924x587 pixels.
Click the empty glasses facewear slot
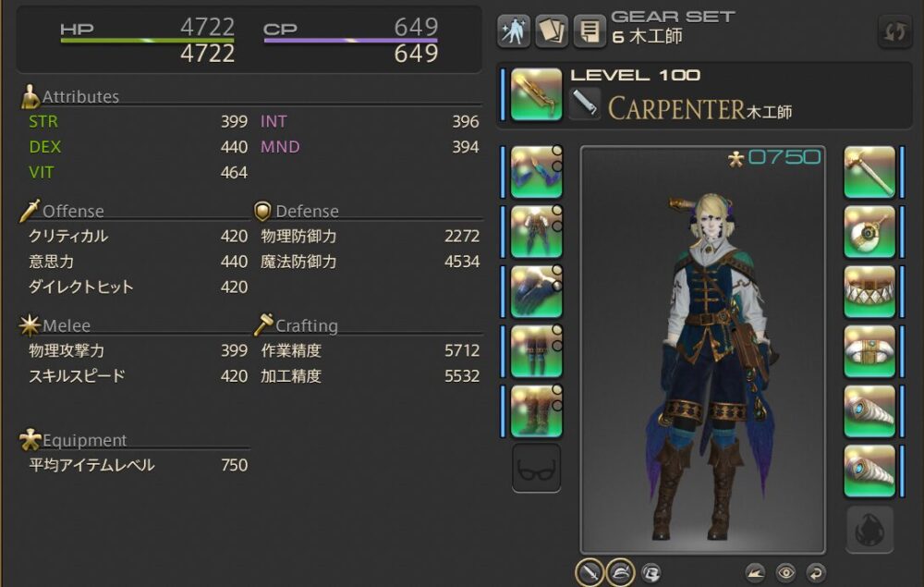click(x=536, y=469)
